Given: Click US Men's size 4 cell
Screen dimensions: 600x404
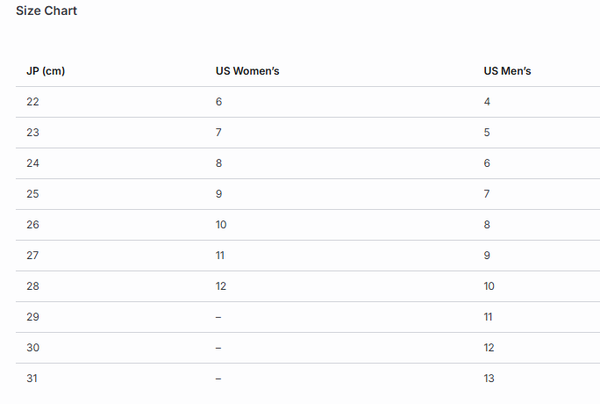Looking at the screenshot, I should coord(487,102).
